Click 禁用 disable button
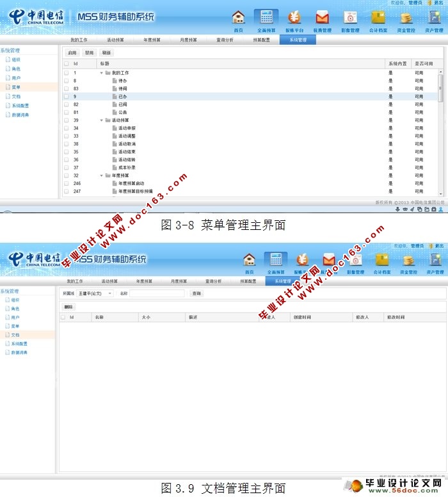This screenshot has width=448, height=497. 90,53
